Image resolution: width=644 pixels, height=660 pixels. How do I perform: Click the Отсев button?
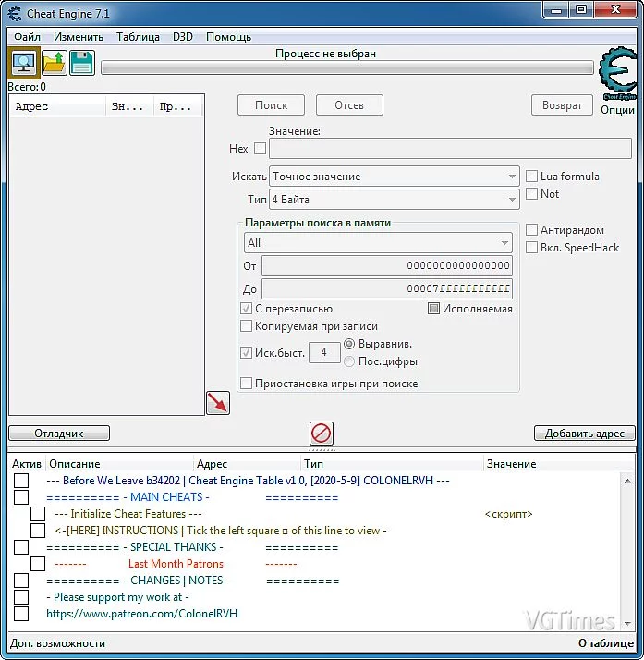tap(349, 105)
